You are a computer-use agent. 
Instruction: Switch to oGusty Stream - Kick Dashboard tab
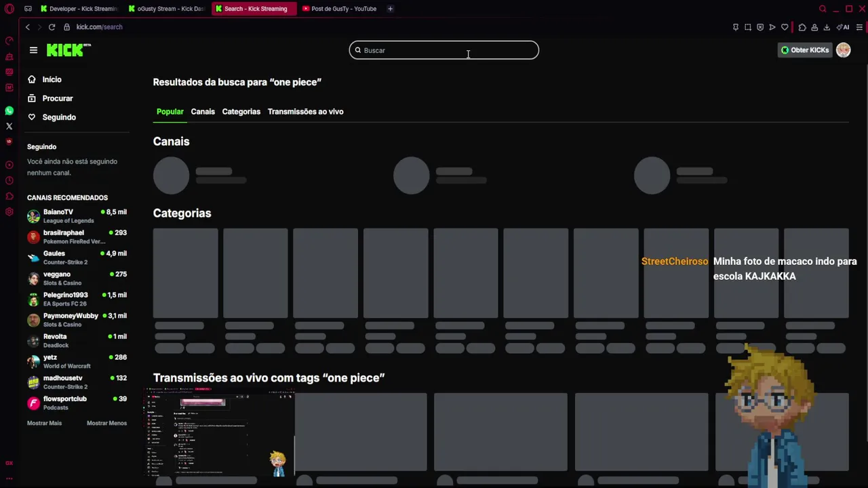point(166,9)
